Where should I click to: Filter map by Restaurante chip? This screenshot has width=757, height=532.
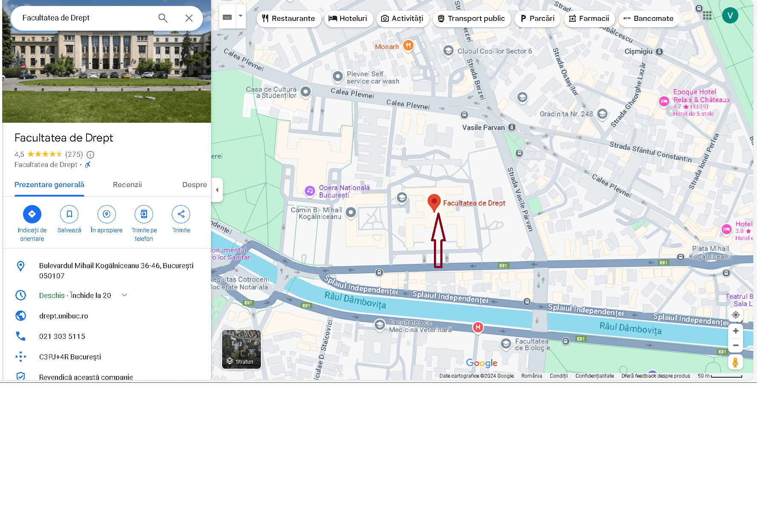[289, 18]
